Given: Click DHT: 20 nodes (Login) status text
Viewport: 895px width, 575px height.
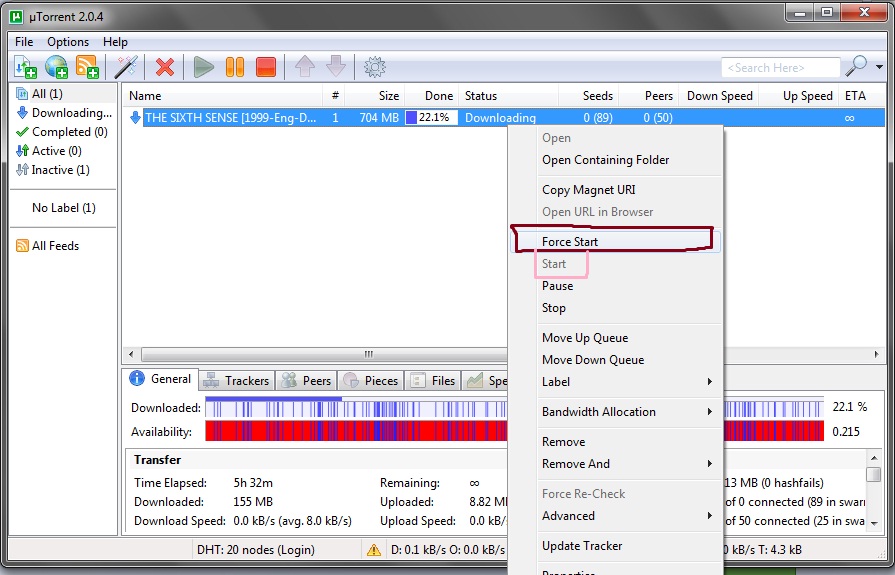Looking at the screenshot, I should pos(256,550).
